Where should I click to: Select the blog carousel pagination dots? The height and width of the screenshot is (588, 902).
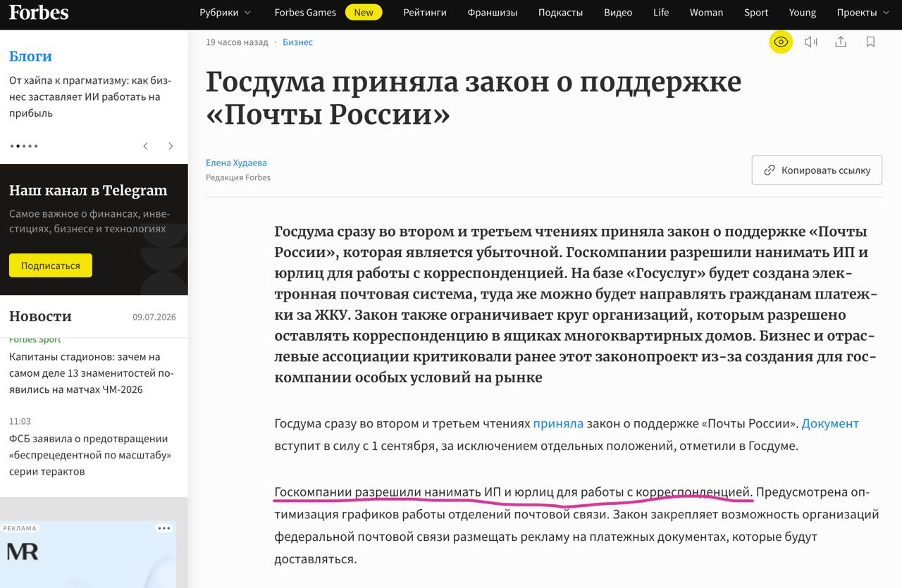click(24, 146)
